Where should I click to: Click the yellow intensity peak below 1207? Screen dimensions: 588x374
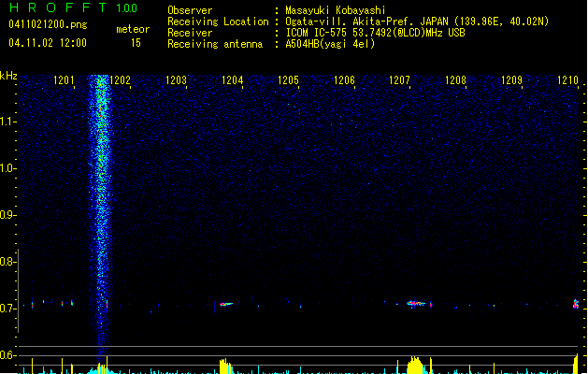coord(415,365)
